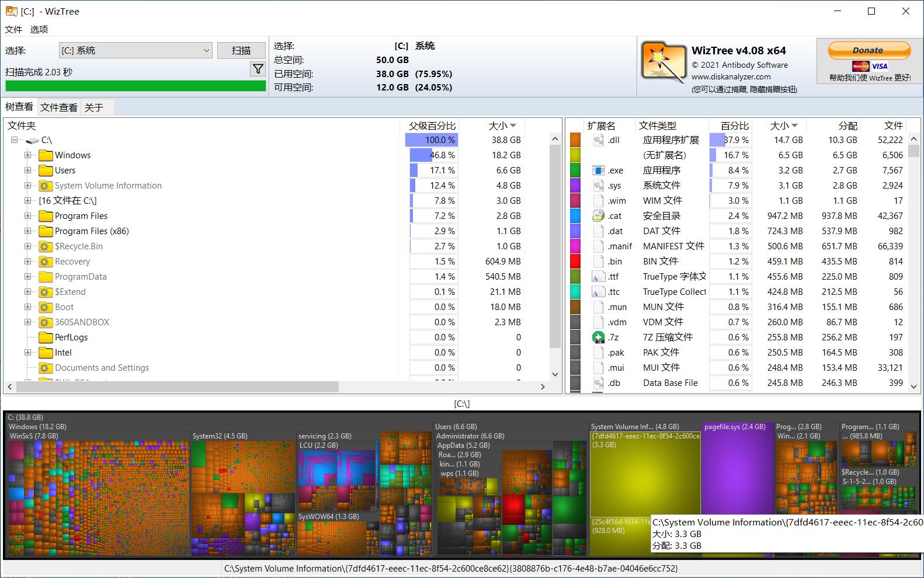The width and height of the screenshot is (924, 578).
Task: Click the .cat security catalog icon
Action: coord(598,216)
